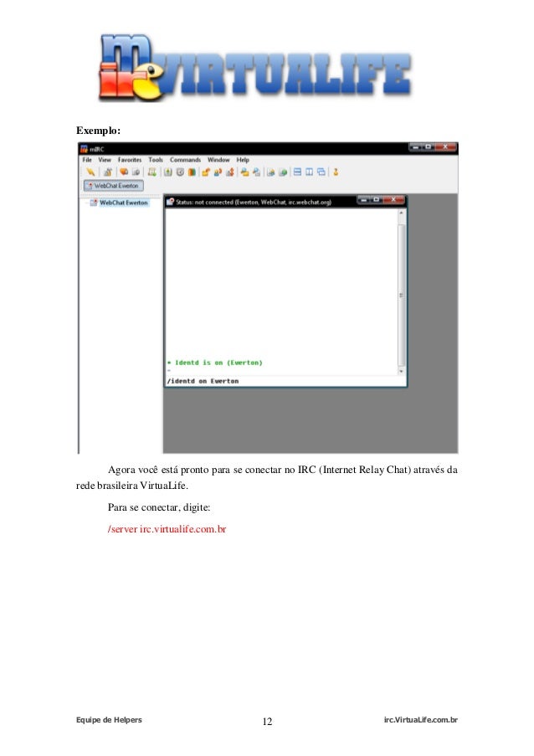
Task: Open the File menu
Action: point(87,160)
